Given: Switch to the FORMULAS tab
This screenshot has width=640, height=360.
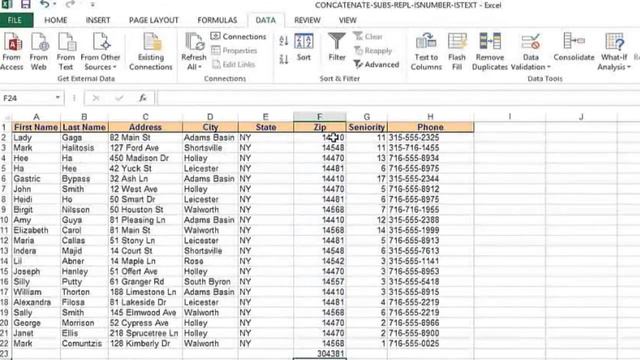Looking at the screenshot, I should click(x=217, y=20).
